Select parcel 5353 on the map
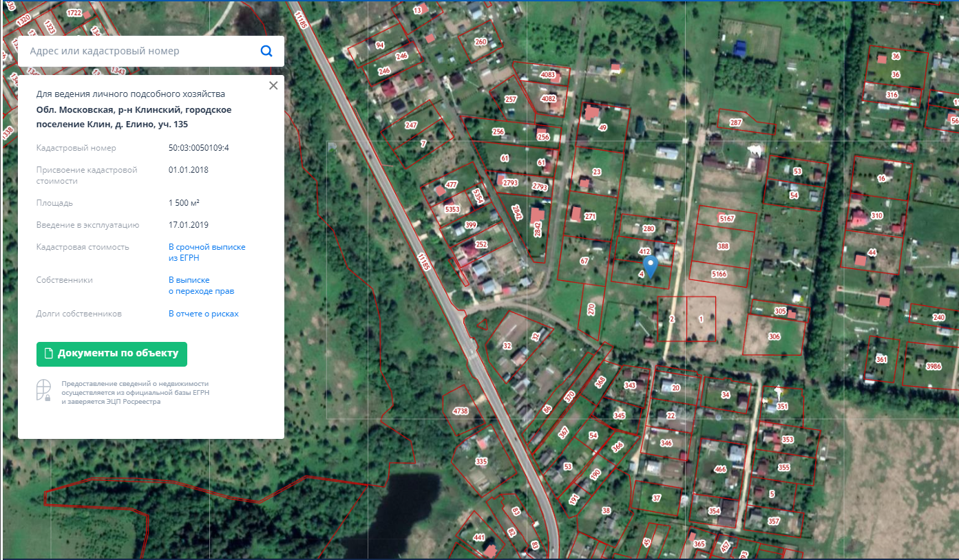Screen dimensions: 959x560 [452, 208]
